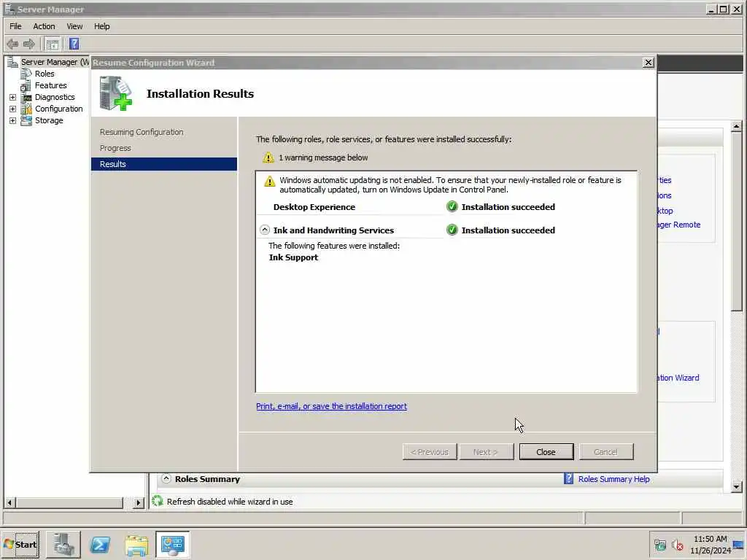This screenshot has width=747, height=560.
Task: Click the Progress wizard step
Action: tap(115, 148)
